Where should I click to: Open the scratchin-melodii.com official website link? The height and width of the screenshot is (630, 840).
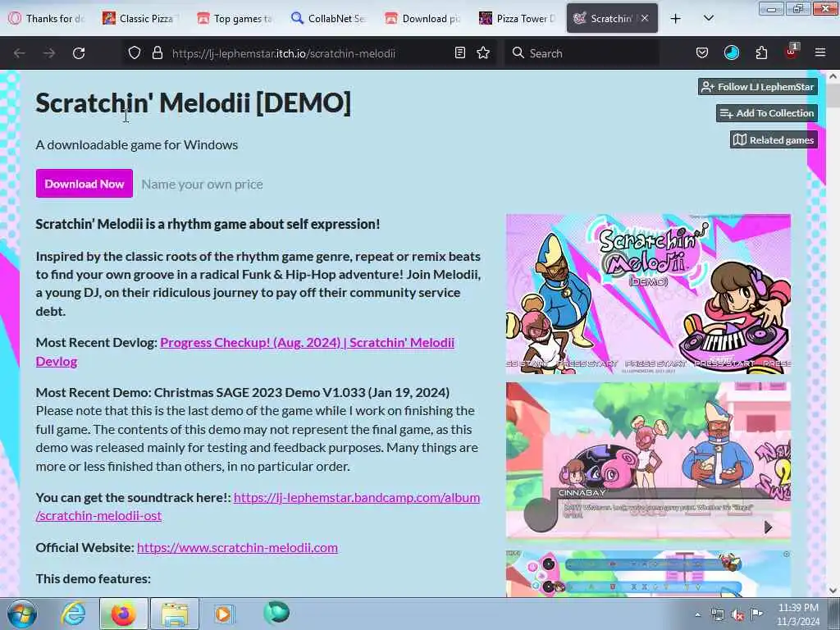coord(237,547)
